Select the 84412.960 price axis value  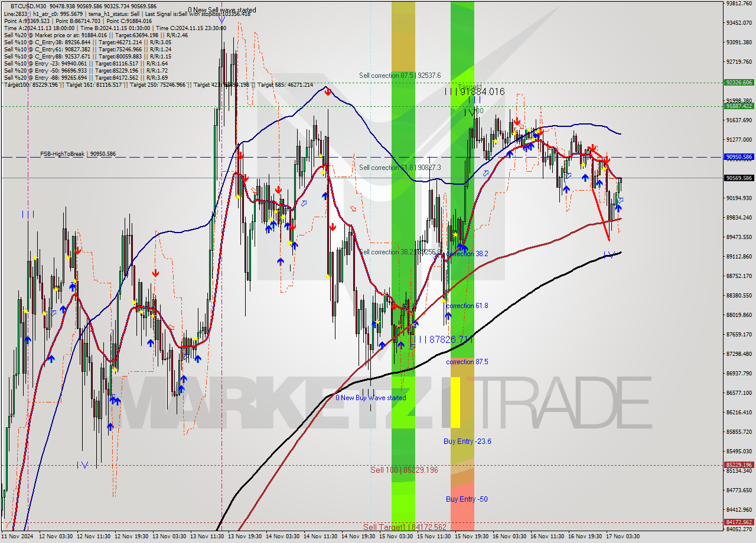(739, 509)
